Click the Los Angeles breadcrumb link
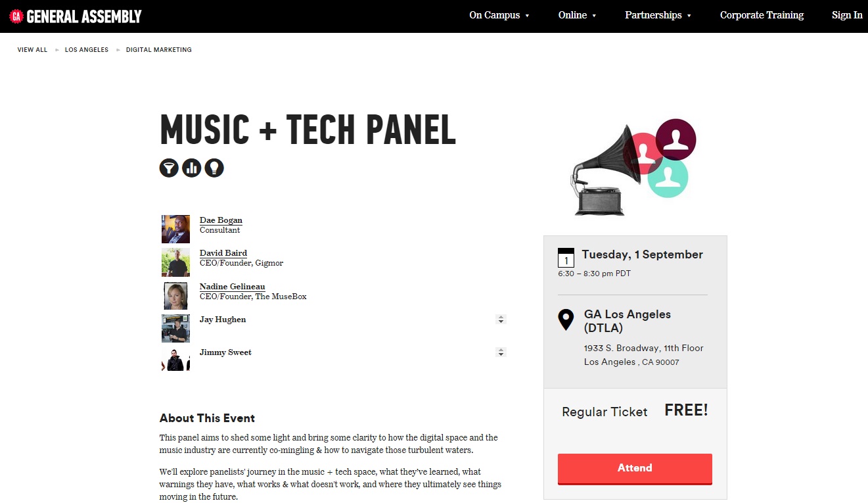The image size is (868, 503). click(x=87, y=50)
